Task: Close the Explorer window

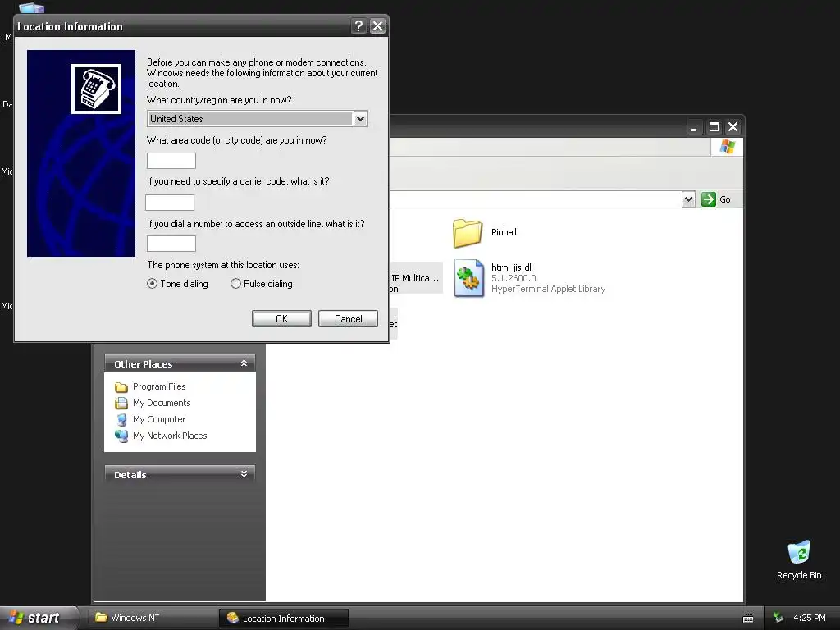Action: tap(733, 127)
